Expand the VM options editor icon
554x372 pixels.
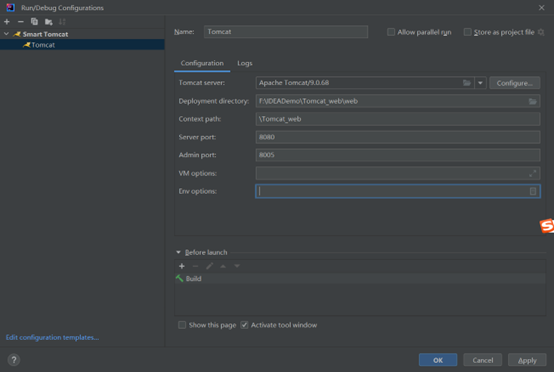pos(532,173)
